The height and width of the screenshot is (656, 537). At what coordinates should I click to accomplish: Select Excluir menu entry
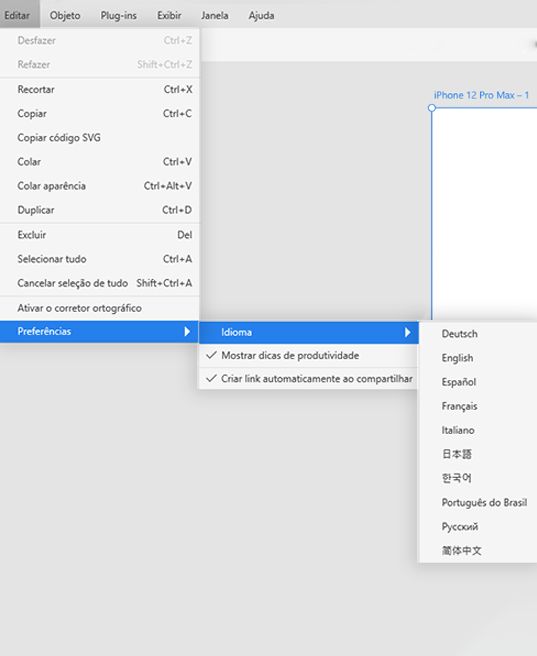[x=100, y=235]
